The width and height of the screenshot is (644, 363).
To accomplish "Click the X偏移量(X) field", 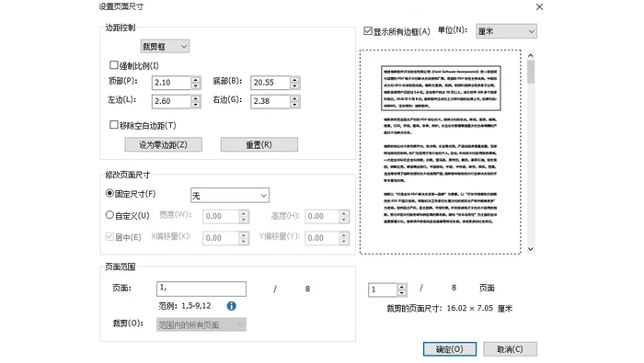I will click(x=221, y=238).
